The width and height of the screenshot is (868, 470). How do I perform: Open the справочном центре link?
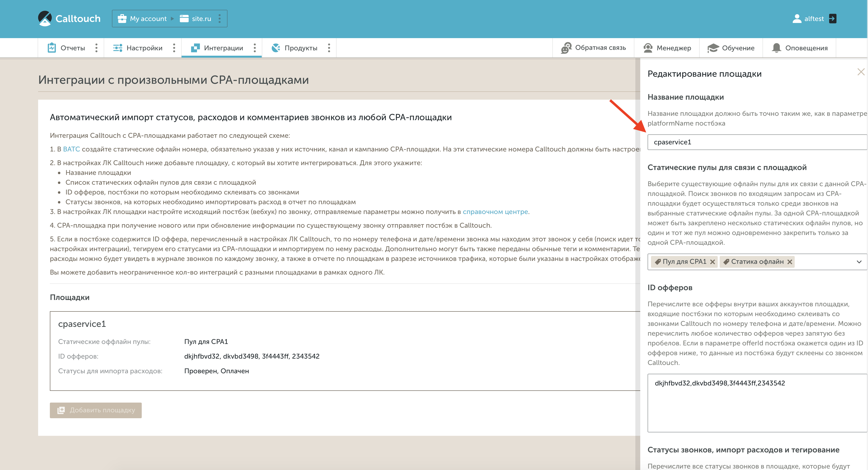pyautogui.click(x=495, y=212)
